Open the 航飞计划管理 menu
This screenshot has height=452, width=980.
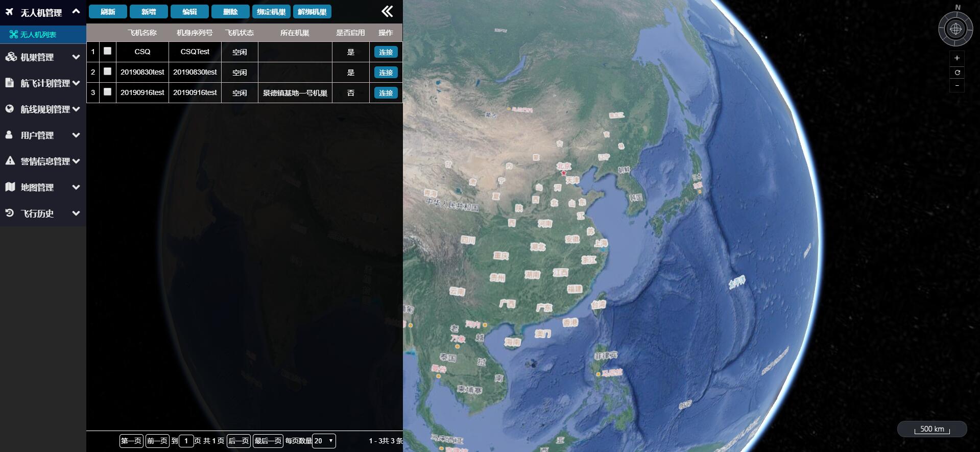pos(43,83)
